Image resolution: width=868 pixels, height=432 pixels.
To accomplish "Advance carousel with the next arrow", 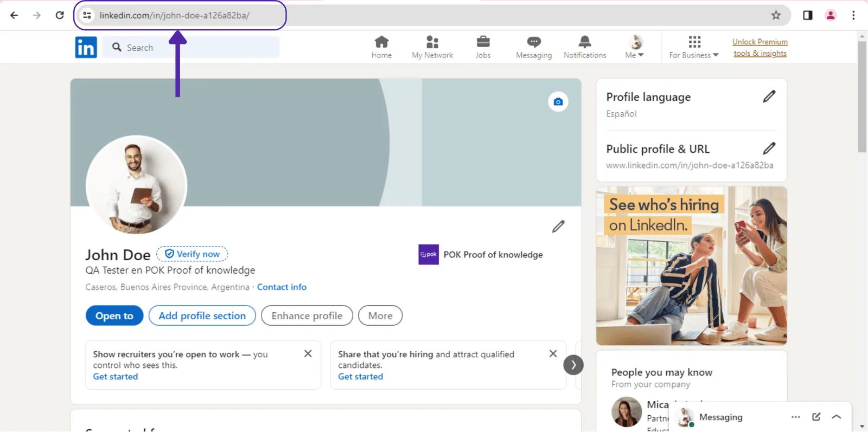I will coord(573,365).
